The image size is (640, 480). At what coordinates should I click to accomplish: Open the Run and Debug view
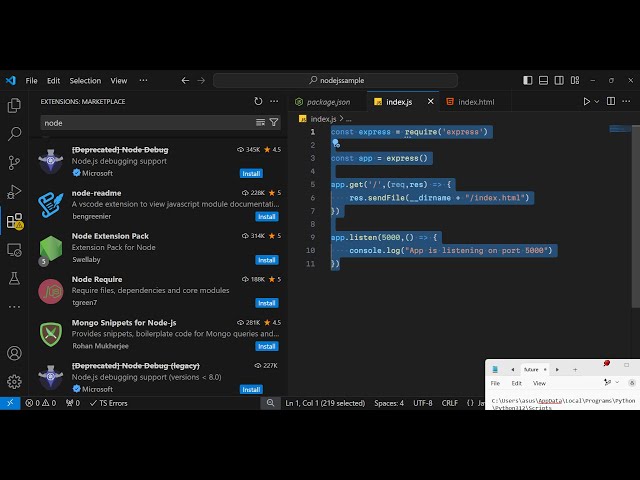click(x=14, y=191)
